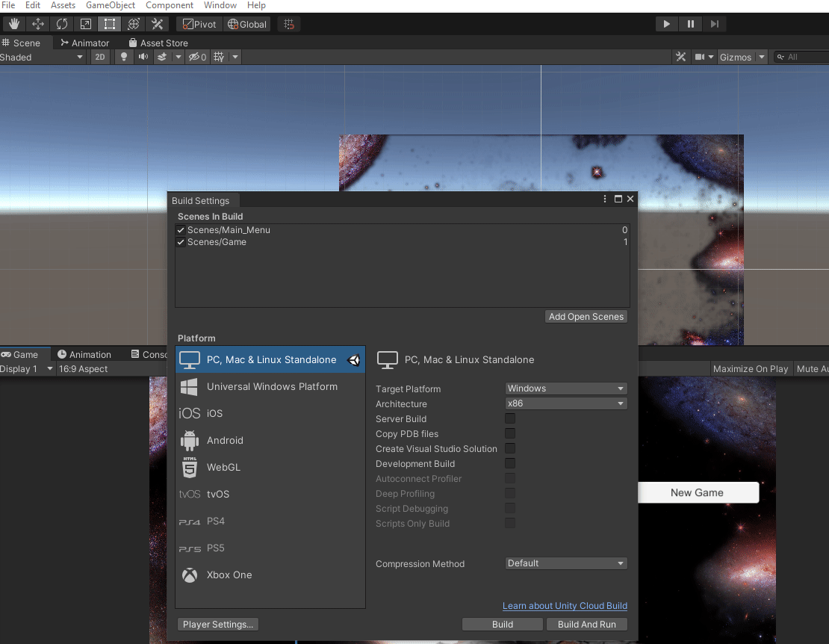Uncheck Scenes/Game in build list
This screenshot has width=829, height=644.
pyautogui.click(x=181, y=242)
